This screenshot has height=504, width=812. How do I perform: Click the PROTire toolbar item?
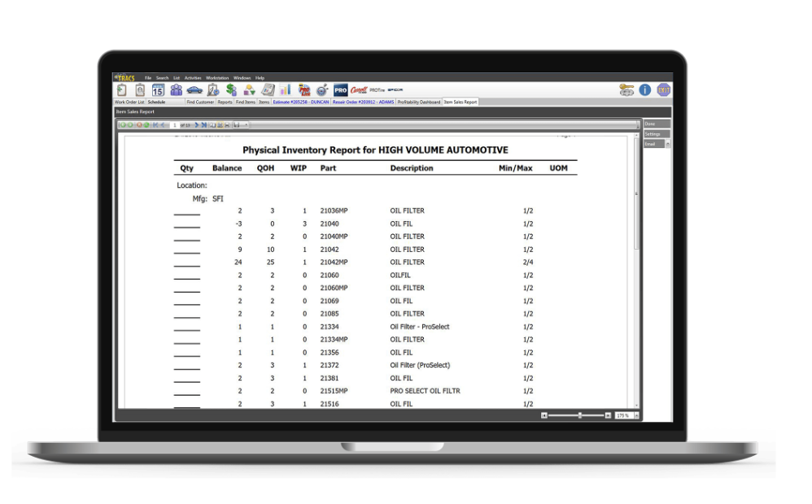(378, 89)
